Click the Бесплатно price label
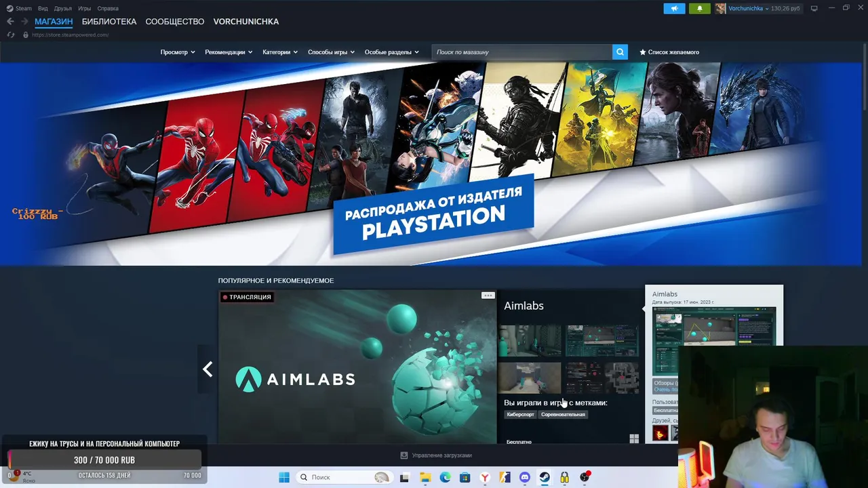 pyautogui.click(x=519, y=441)
